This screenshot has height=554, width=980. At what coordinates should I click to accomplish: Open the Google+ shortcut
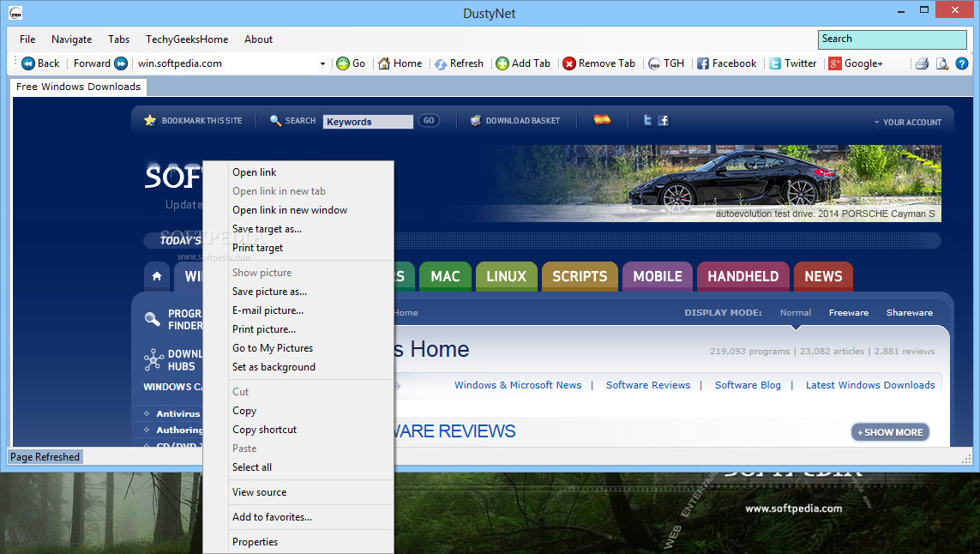[856, 63]
